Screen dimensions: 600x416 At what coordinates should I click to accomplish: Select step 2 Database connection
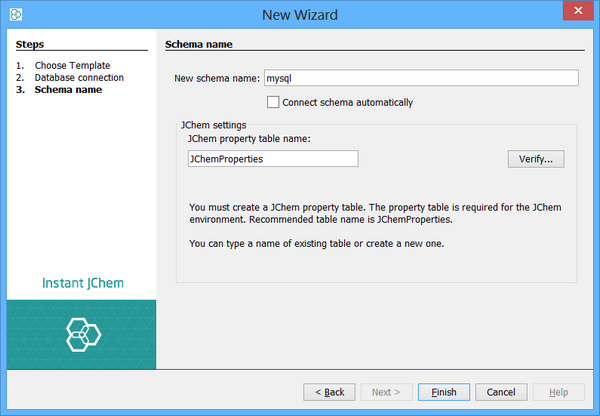point(79,78)
